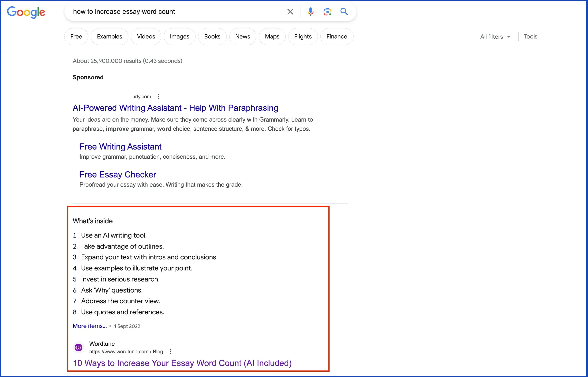The image size is (588, 377).
Task: Click item Invest in serious research
Action: 120,279
